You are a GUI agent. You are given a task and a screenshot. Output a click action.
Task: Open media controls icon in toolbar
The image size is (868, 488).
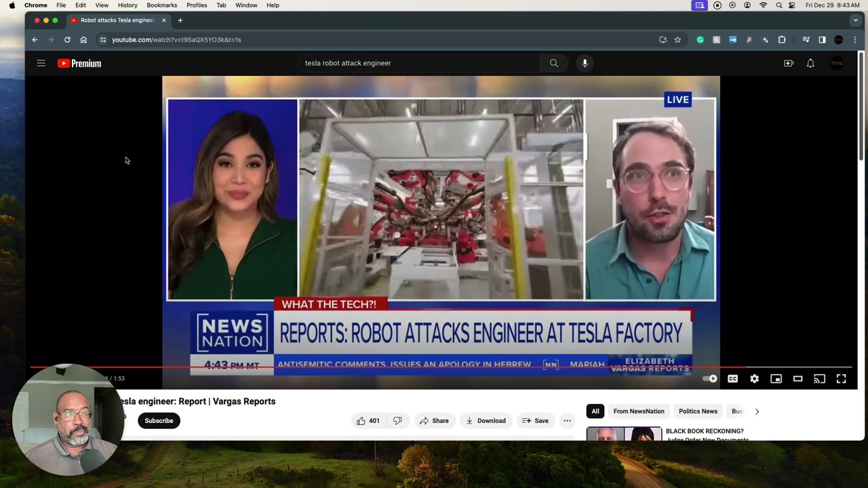pos(806,40)
